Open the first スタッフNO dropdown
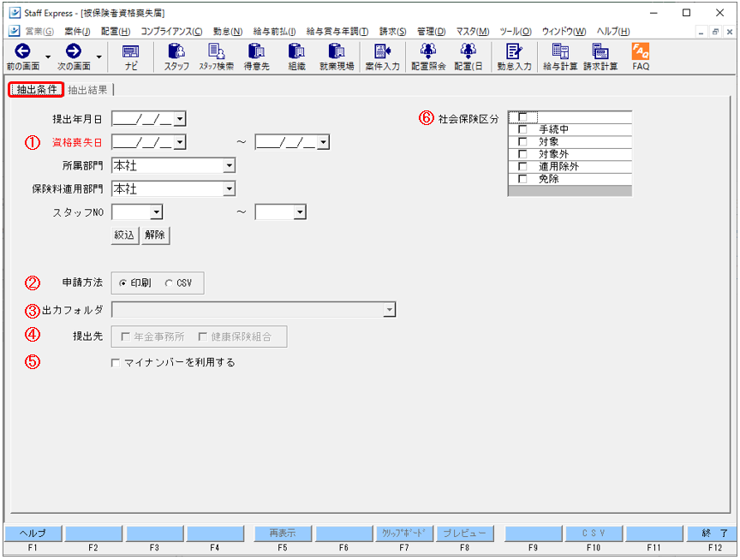The height and width of the screenshot is (560, 740). (x=156, y=211)
